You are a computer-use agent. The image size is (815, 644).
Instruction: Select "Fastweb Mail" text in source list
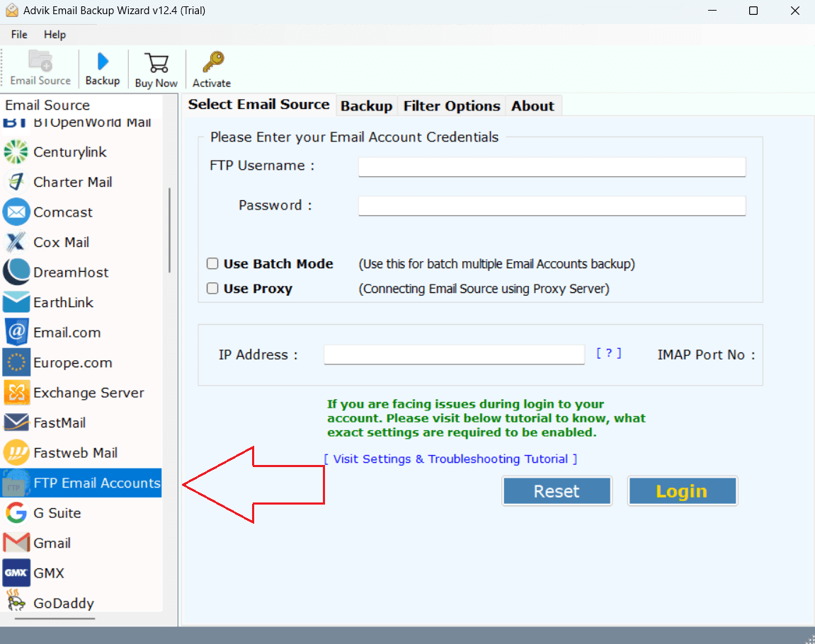[75, 454]
